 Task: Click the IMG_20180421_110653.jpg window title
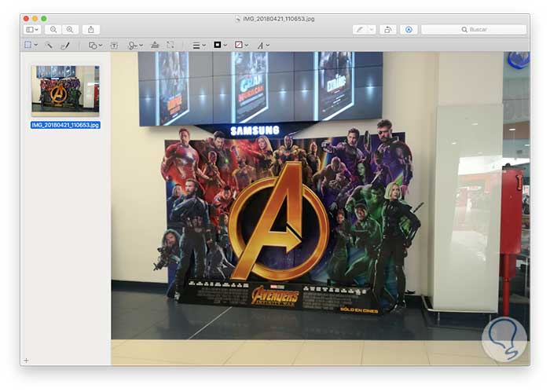tap(278, 19)
